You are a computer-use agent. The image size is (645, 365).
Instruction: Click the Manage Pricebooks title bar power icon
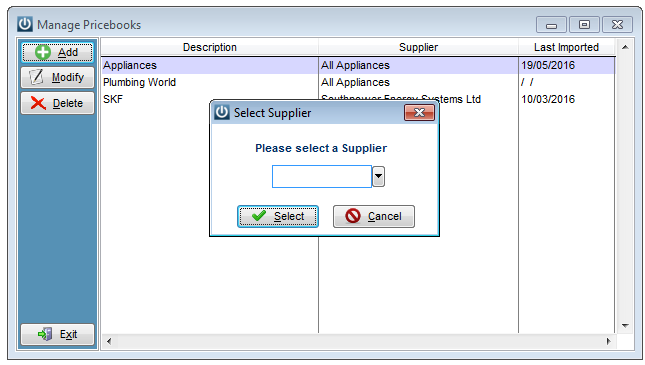pos(25,24)
